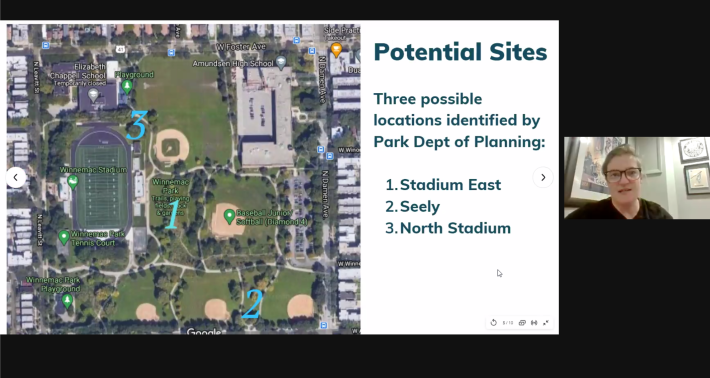This screenshot has height=378, width=710.
Task: Select the Winnemac Park Tennis Court pin
Action: [64, 237]
